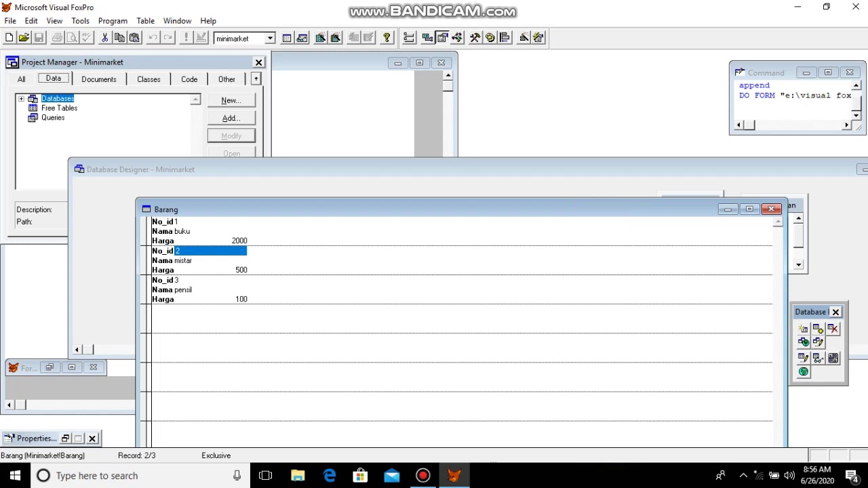
Task: Open Microsoft Edge from the taskbar
Action: [330, 476]
